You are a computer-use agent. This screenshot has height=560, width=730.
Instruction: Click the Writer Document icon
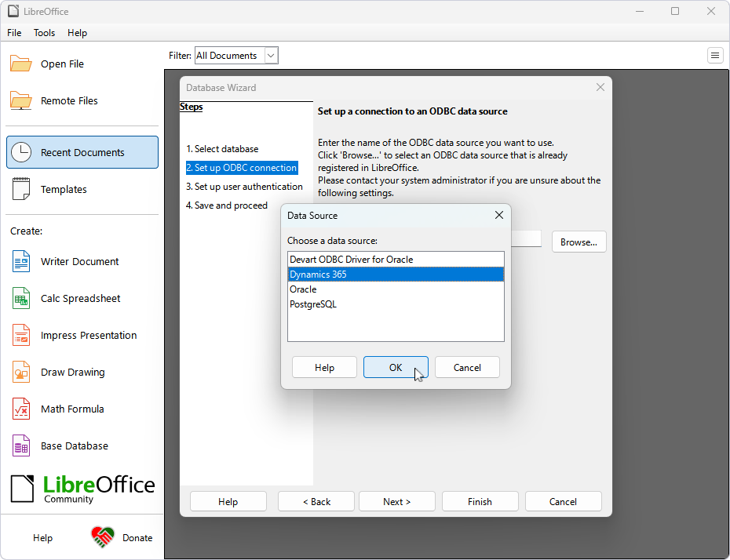pos(21,262)
